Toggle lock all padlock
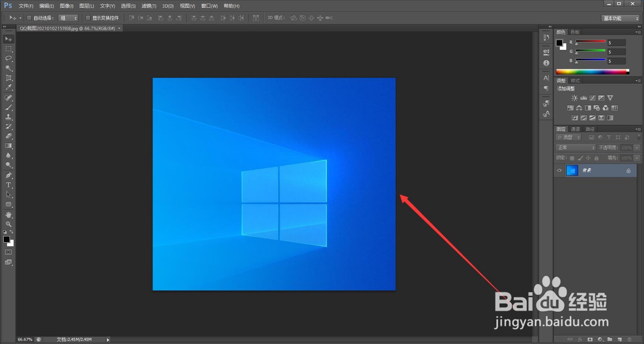The width and height of the screenshot is (644, 344). [x=597, y=158]
